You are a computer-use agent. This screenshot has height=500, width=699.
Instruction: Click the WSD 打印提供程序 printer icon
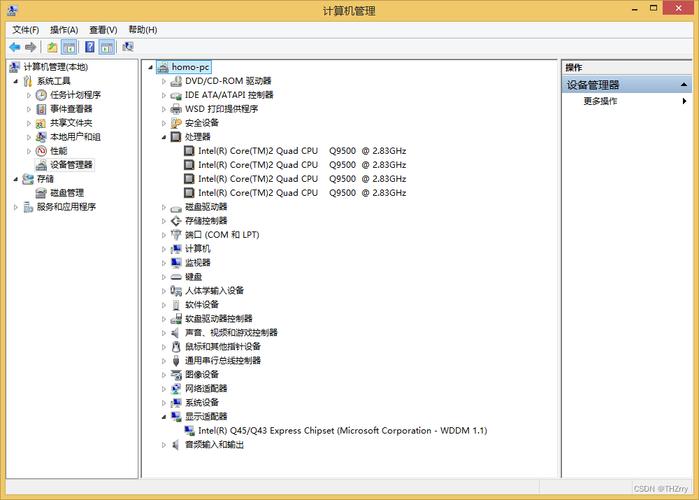(x=176, y=109)
